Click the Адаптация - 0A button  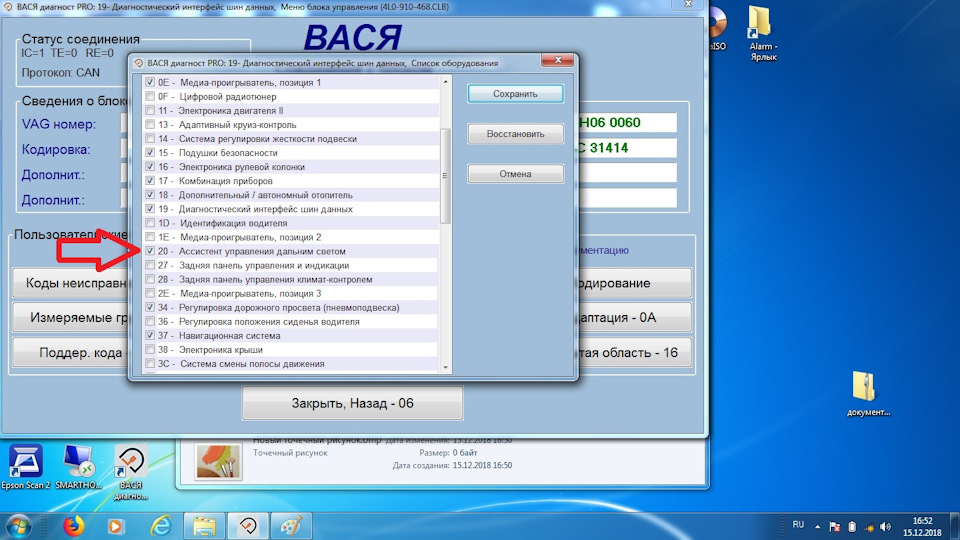pos(634,318)
